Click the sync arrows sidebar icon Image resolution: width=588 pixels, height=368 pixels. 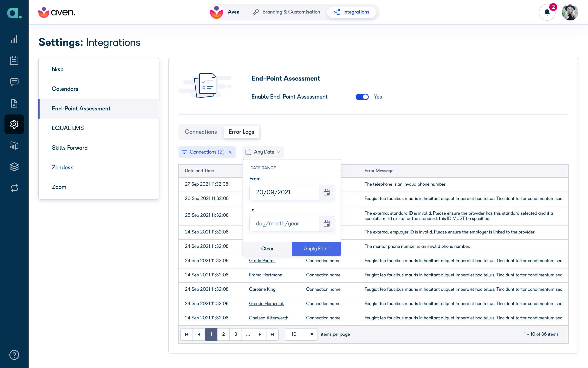coord(14,188)
